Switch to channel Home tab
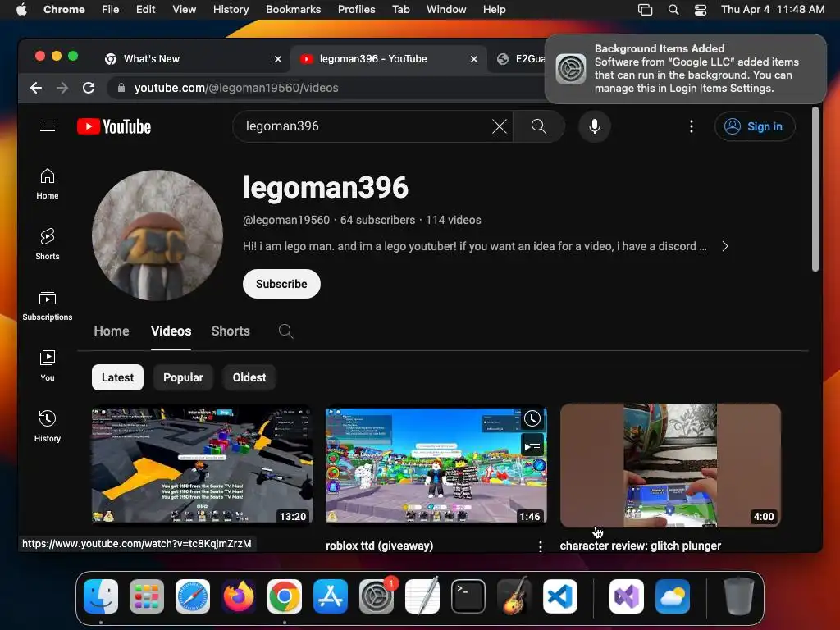Viewport: 840px width, 630px height. [112, 331]
